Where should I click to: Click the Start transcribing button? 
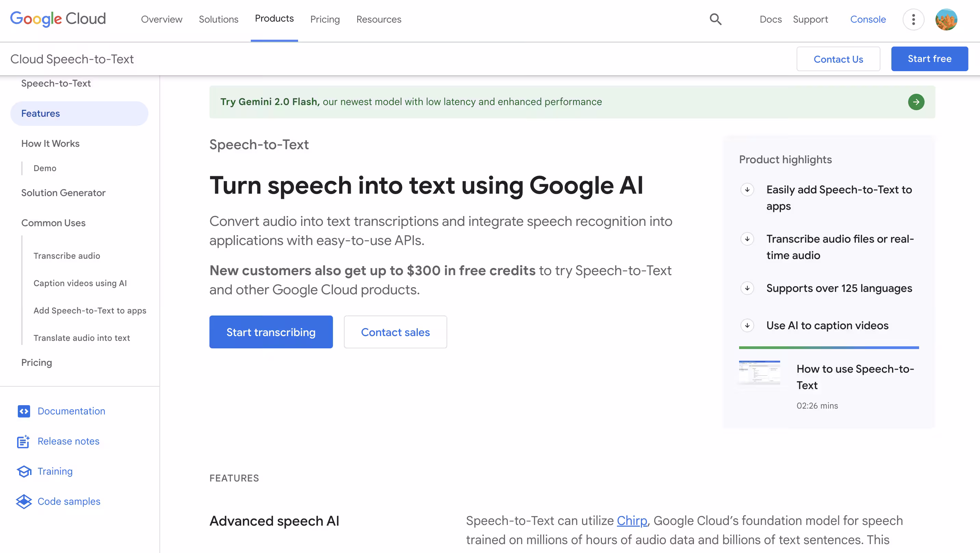pyautogui.click(x=271, y=332)
